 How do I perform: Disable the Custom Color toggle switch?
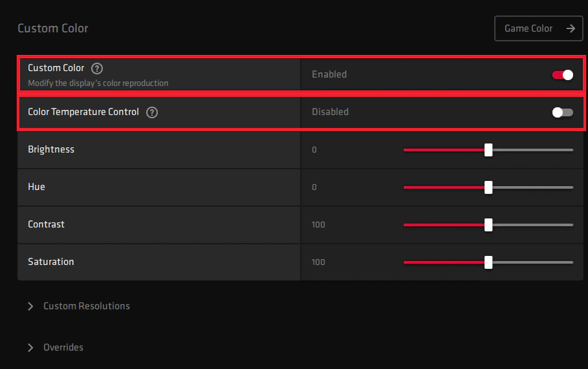562,75
